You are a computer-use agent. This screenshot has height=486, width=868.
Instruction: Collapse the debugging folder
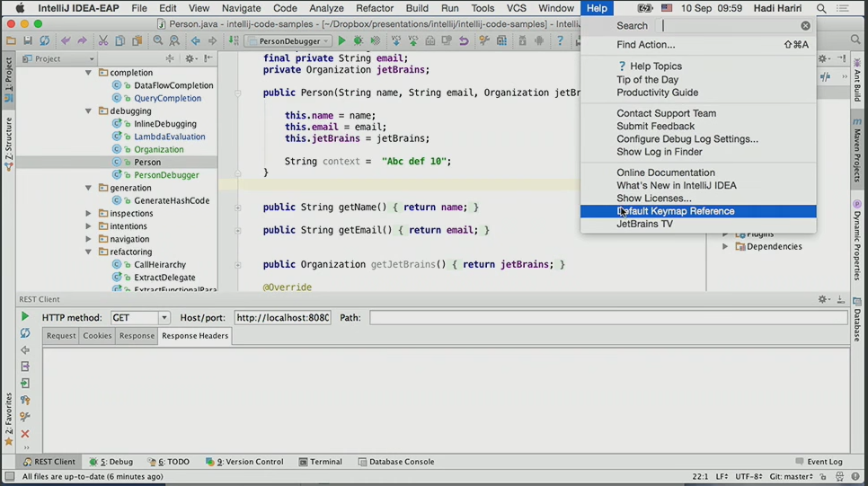point(88,110)
